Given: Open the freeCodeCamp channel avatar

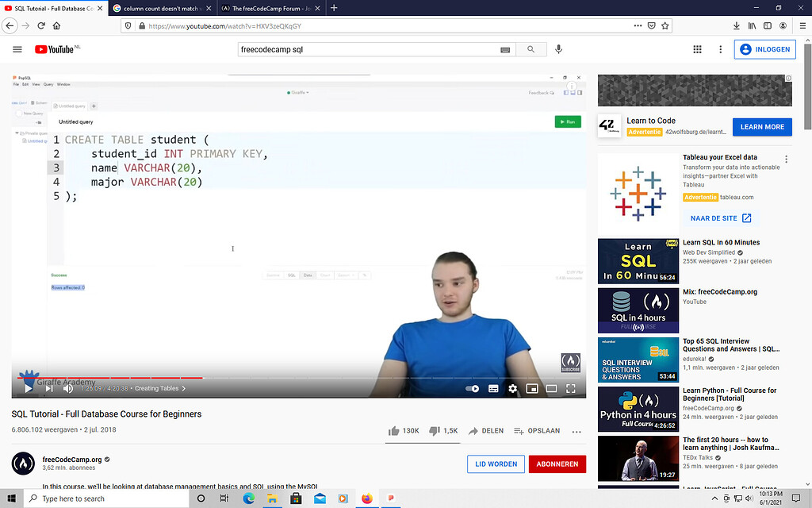Looking at the screenshot, I should click(23, 464).
